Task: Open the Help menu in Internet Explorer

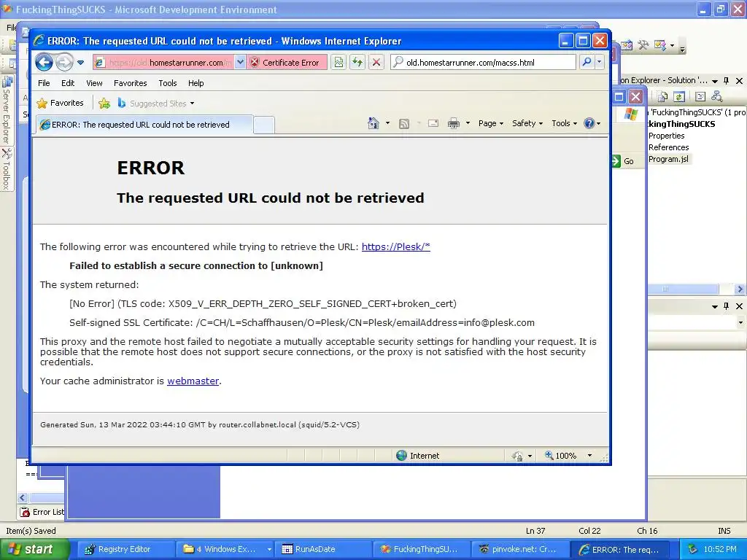Action: point(196,83)
